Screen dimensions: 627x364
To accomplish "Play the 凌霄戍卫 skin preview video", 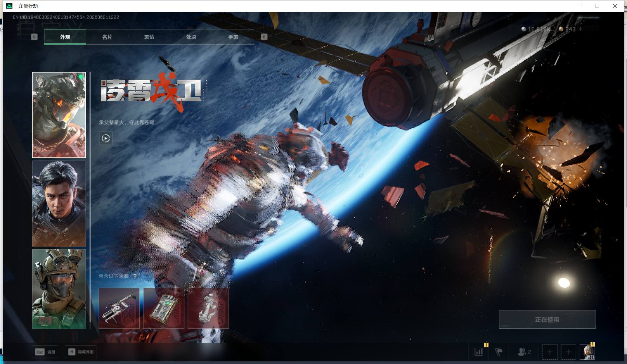I will click(x=106, y=138).
